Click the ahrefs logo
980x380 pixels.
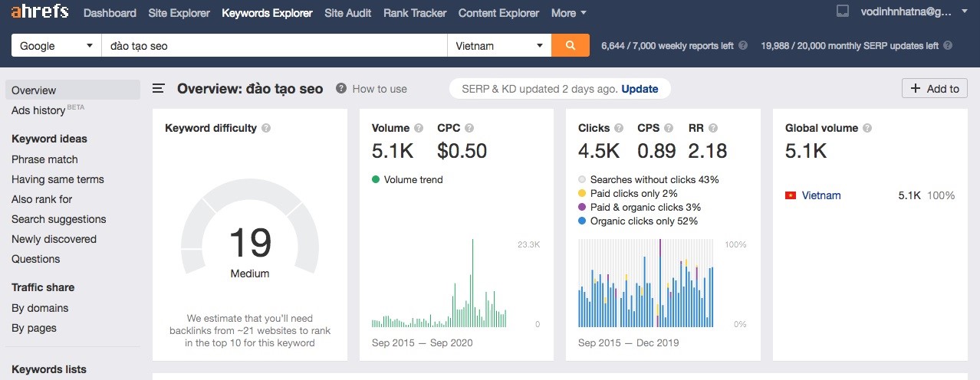pyautogui.click(x=40, y=12)
